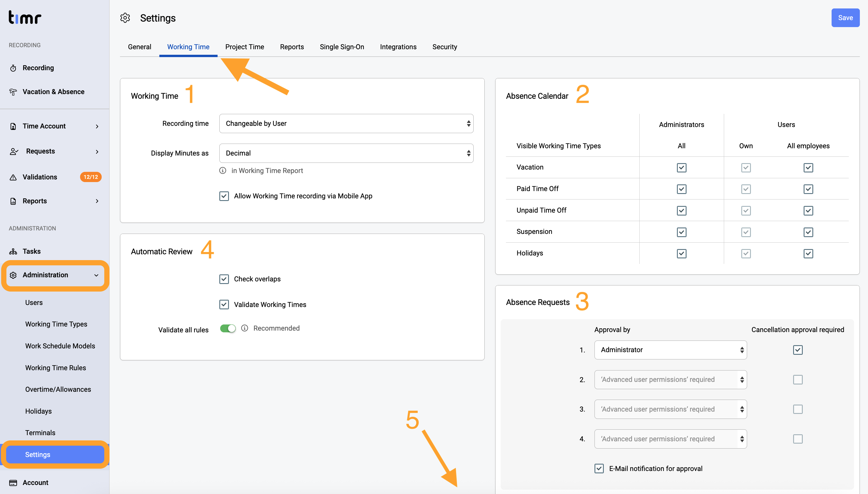Click the Reports file icon in sidebar
Screen dimensions: 868x494
[x=13, y=201]
